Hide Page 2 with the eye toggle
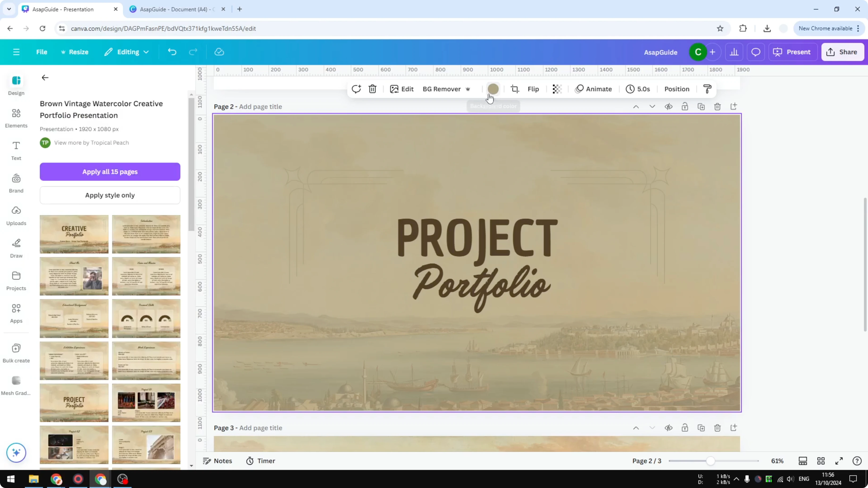 point(669,106)
